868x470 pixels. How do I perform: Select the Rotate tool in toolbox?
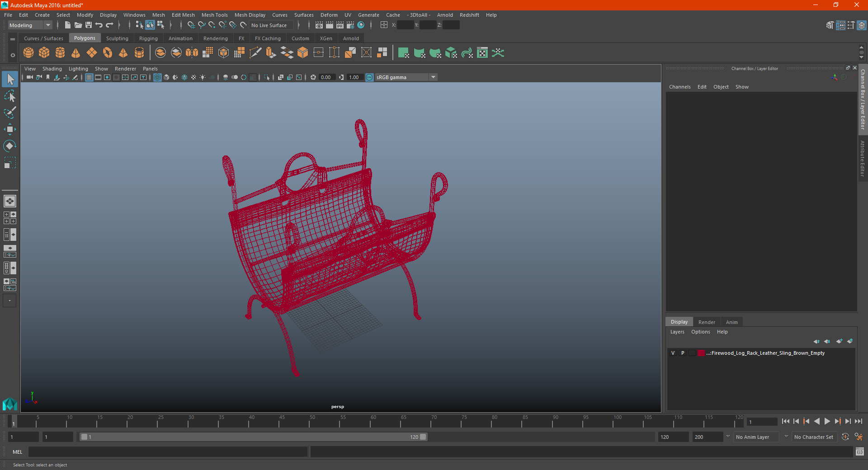(10, 146)
